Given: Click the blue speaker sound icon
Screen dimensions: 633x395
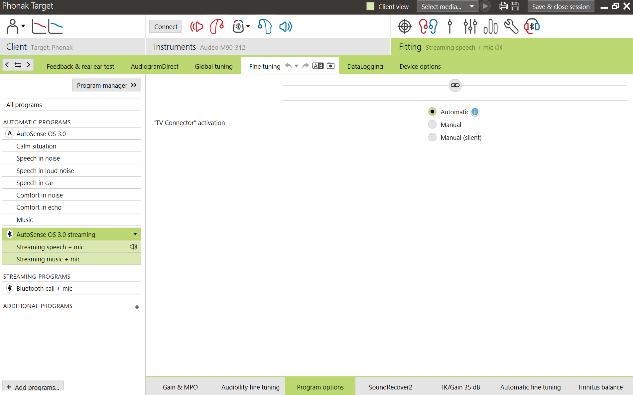Looking at the screenshot, I should [285, 27].
